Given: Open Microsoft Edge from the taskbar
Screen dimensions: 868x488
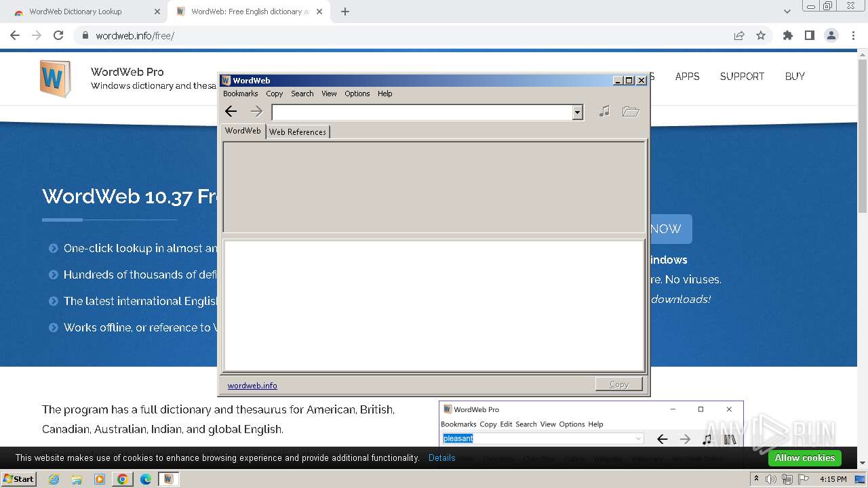Looking at the screenshot, I should 146,479.
